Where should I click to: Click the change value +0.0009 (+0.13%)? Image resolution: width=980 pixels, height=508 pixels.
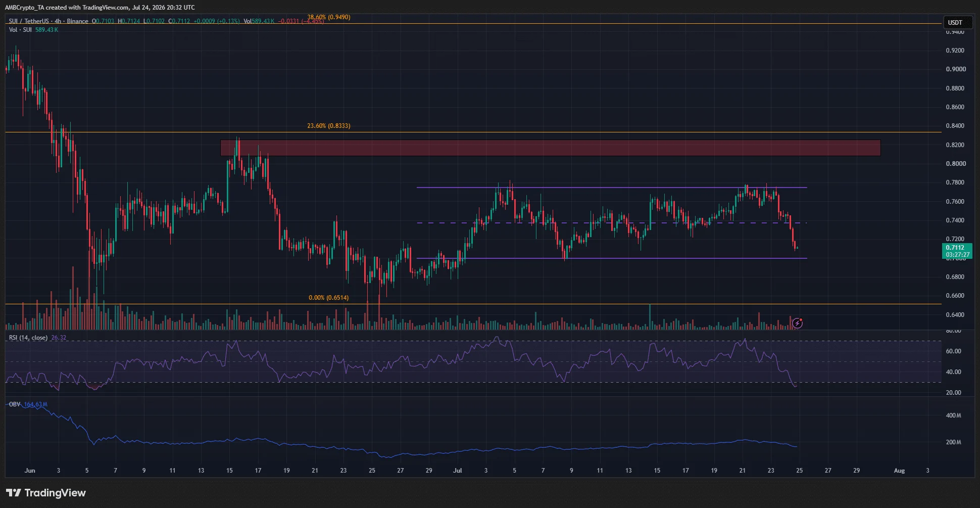tap(217, 21)
